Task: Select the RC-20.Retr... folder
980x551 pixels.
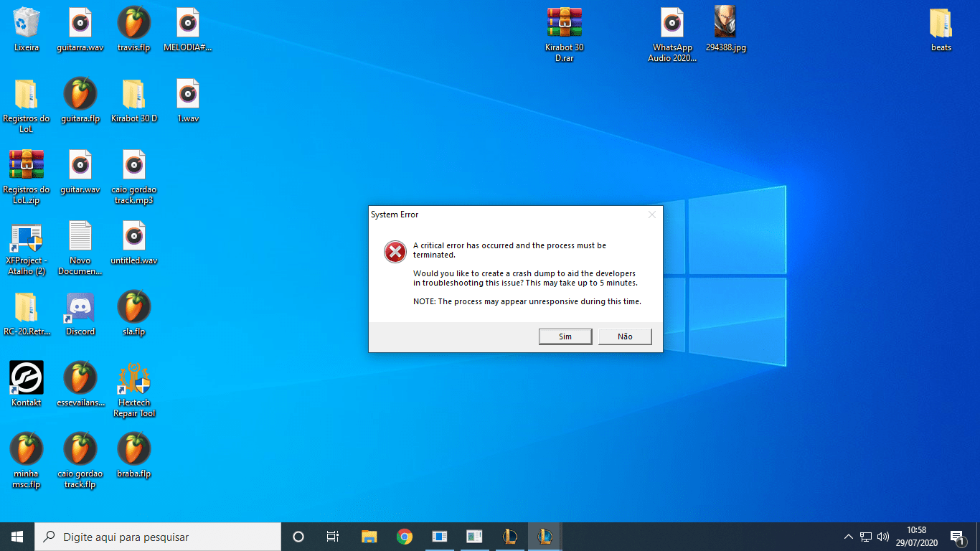Action: (27, 314)
